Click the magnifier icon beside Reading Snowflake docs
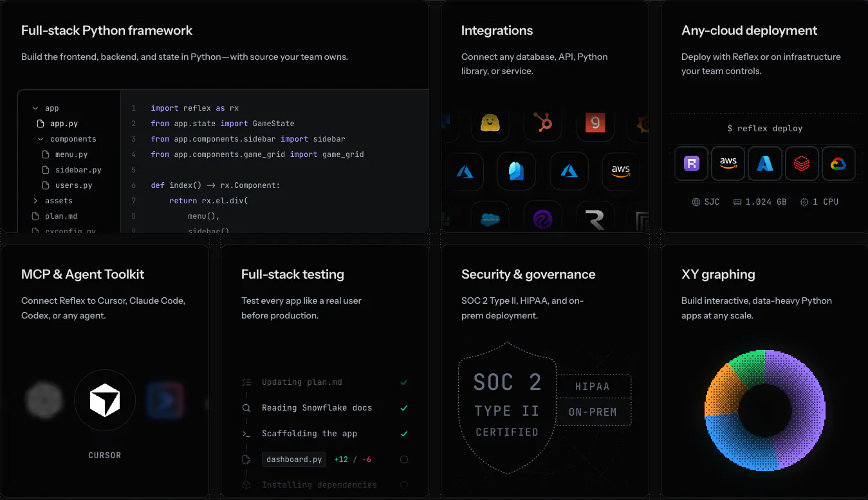 point(246,408)
